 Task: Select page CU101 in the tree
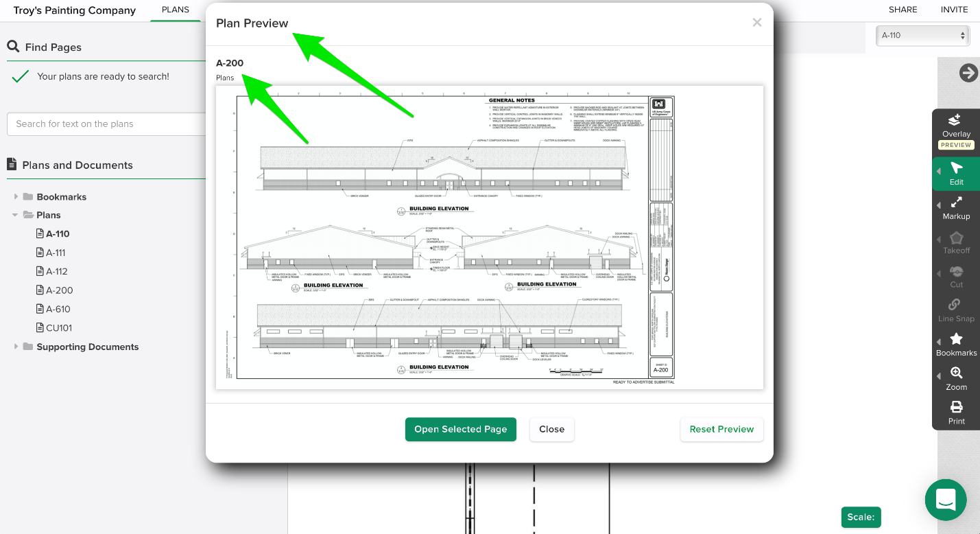(x=59, y=327)
